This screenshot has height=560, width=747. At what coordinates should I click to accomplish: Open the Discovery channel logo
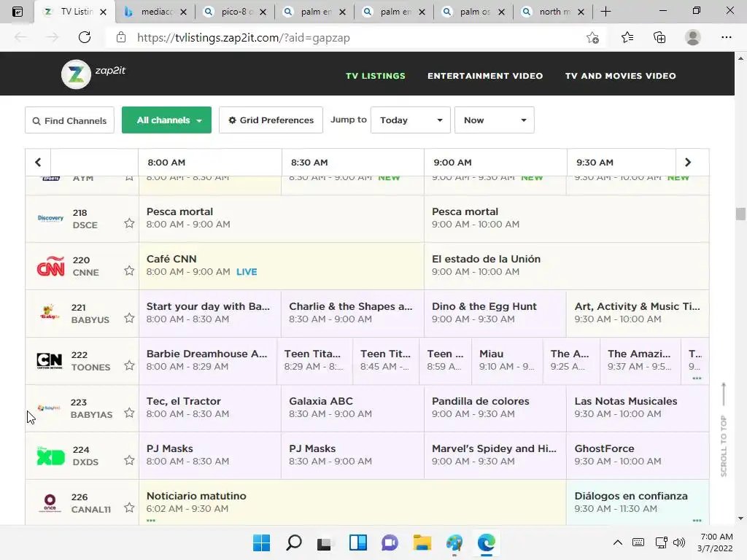[x=50, y=218]
